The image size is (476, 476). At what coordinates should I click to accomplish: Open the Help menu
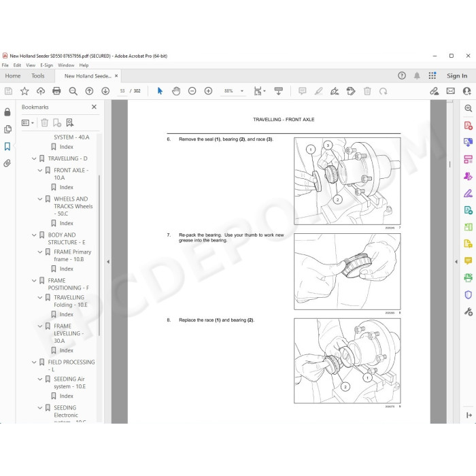point(84,65)
